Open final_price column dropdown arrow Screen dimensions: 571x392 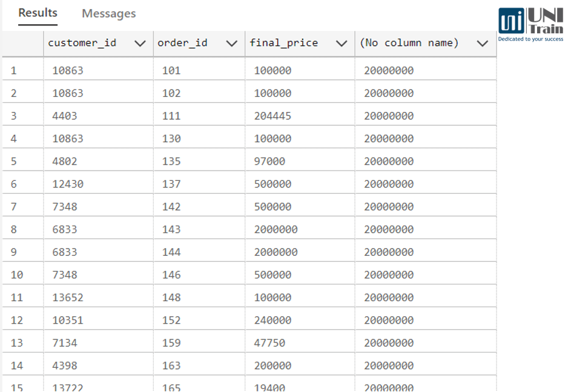(x=342, y=44)
